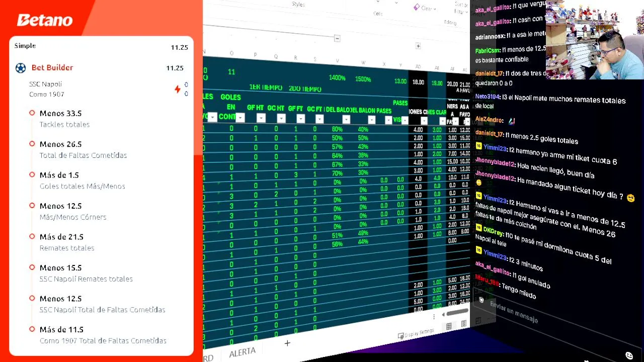
Task: Select the Menos 26.5 Total de Faltas circle
Action: click(32, 144)
